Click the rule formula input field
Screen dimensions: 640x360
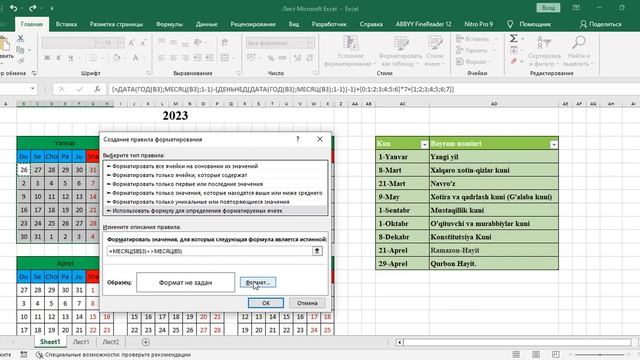coord(209,251)
